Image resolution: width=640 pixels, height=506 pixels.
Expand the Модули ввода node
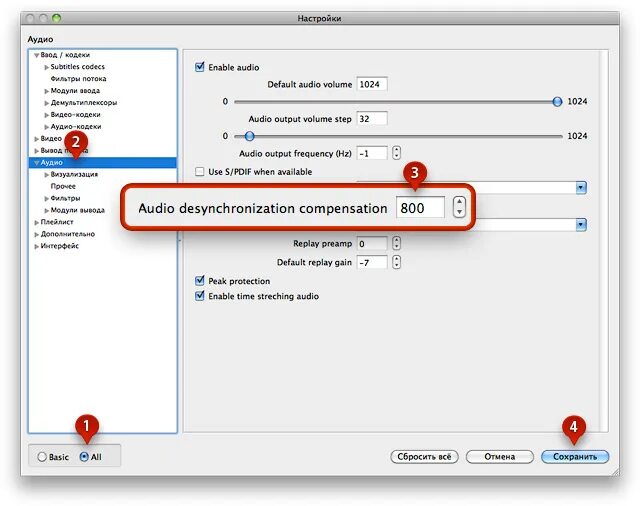tap(47, 91)
